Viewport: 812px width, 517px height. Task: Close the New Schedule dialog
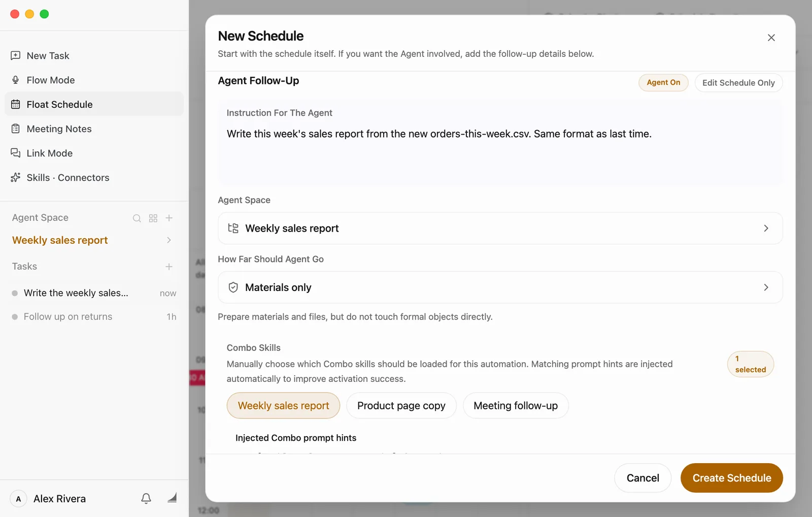771,38
